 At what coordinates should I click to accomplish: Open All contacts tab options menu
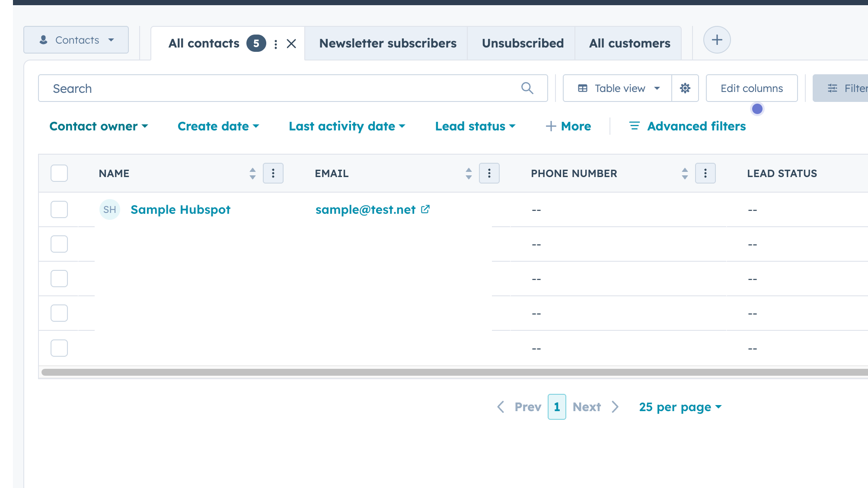(276, 44)
